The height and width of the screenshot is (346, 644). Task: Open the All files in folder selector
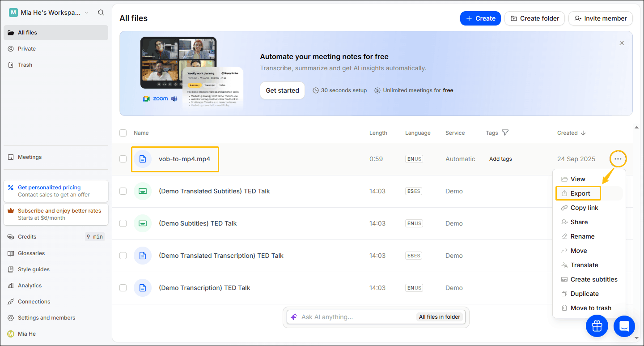pos(439,317)
